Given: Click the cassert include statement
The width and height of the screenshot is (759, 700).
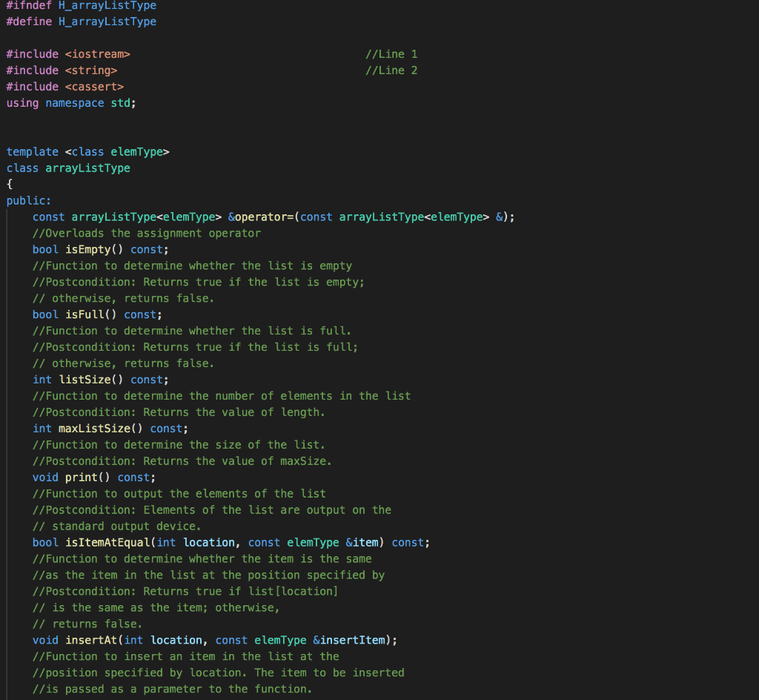Looking at the screenshot, I should point(67,86).
